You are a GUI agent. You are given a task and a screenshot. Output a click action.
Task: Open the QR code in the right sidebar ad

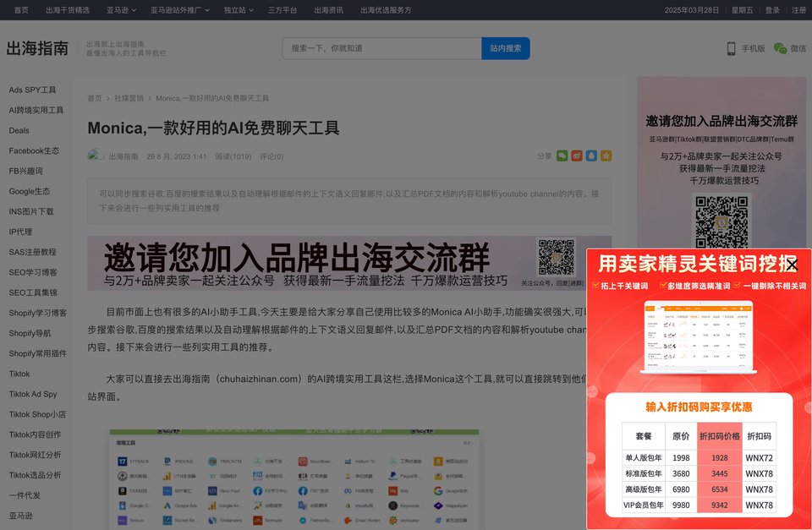click(721, 221)
